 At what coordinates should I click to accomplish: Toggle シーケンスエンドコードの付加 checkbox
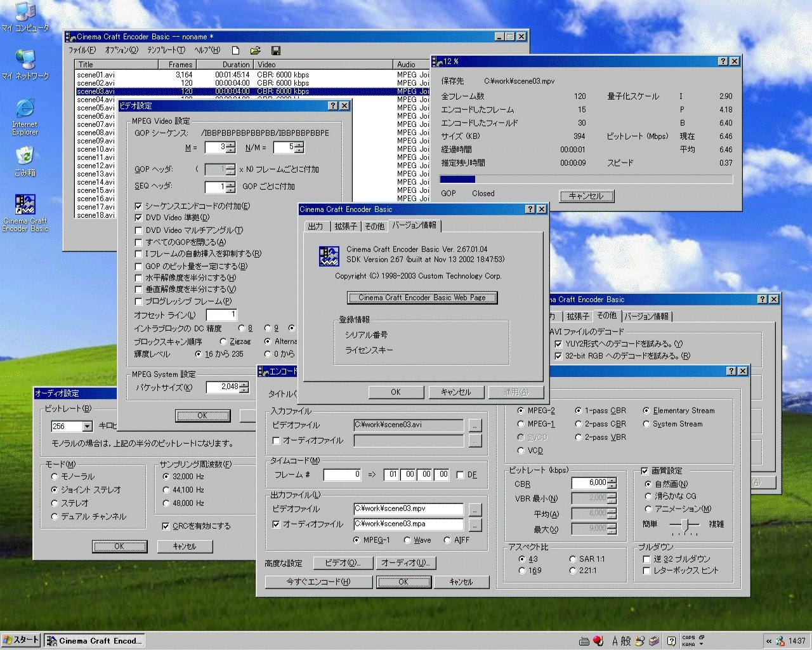coord(138,206)
